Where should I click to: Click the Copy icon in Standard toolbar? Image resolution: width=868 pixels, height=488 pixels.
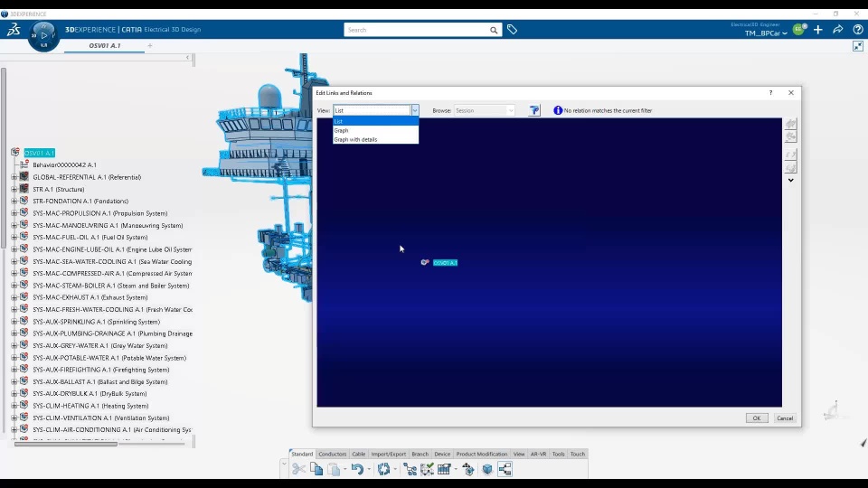[x=316, y=469]
